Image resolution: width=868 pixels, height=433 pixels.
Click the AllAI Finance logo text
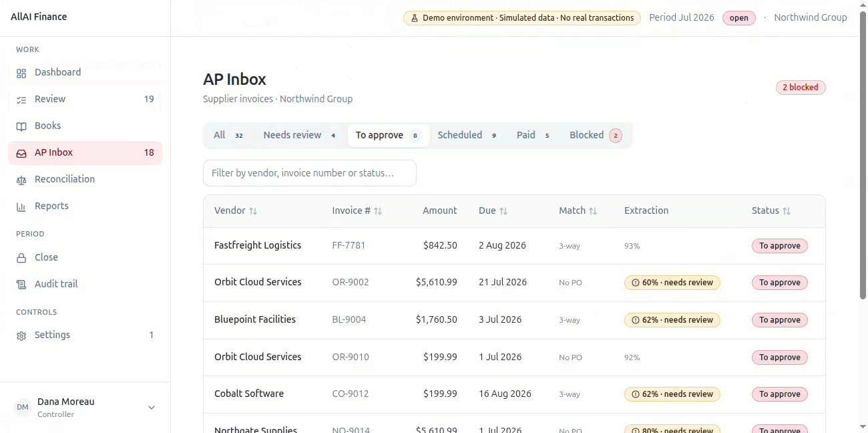tap(39, 17)
